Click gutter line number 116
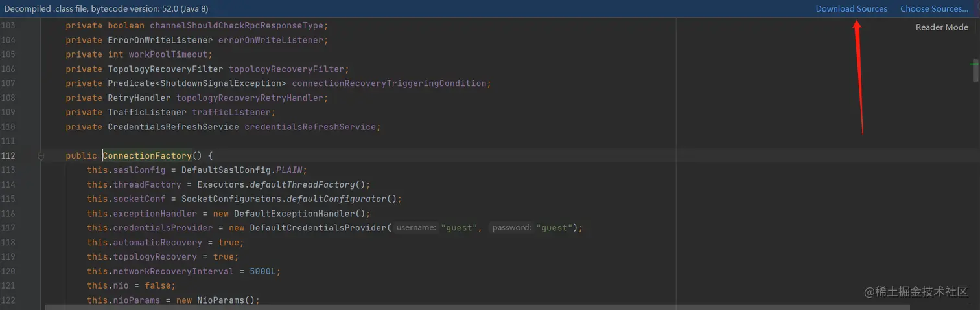 8,214
